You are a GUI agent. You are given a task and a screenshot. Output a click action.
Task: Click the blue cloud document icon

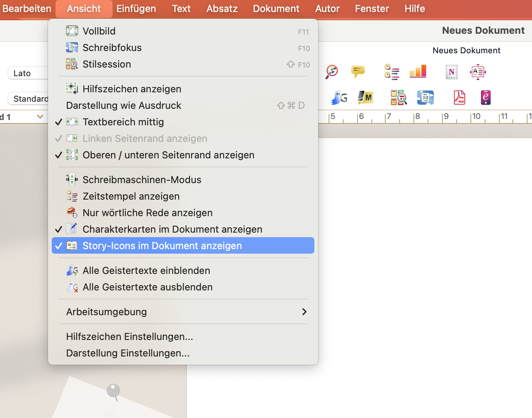pyautogui.click(x=425, y=98)
